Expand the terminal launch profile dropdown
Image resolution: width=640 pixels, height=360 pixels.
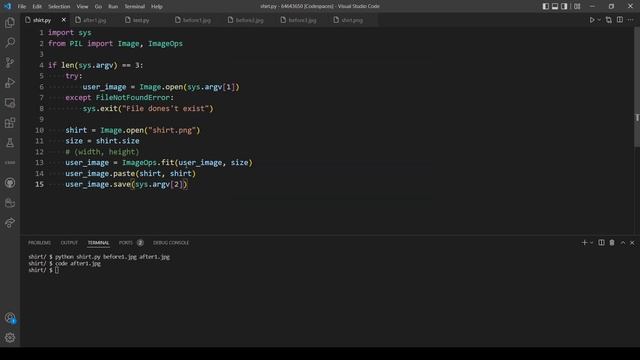tap(591, 242)
